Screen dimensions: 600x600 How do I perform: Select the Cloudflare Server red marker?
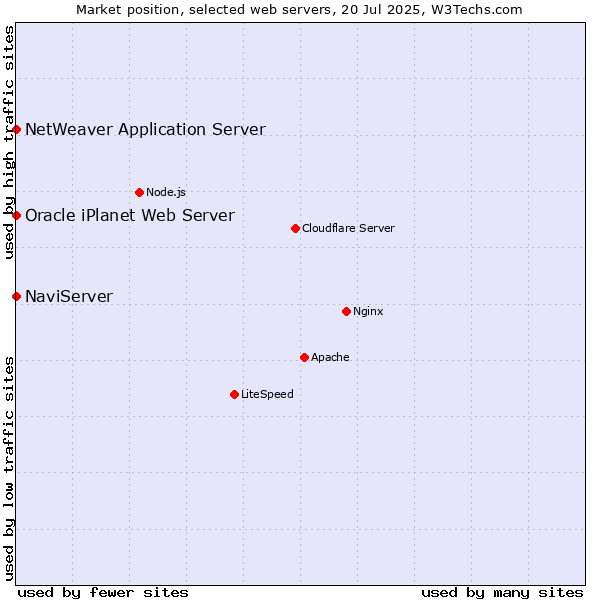295,228
